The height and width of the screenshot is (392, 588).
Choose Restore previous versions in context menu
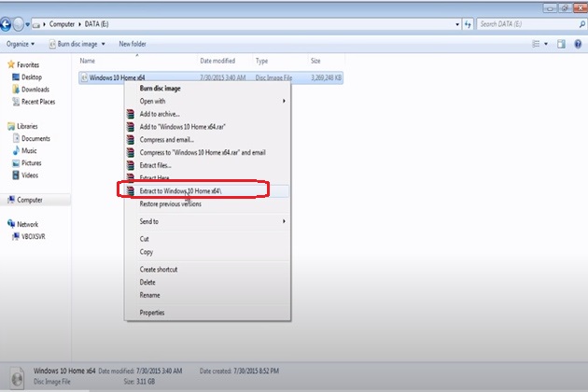point(207,204)
